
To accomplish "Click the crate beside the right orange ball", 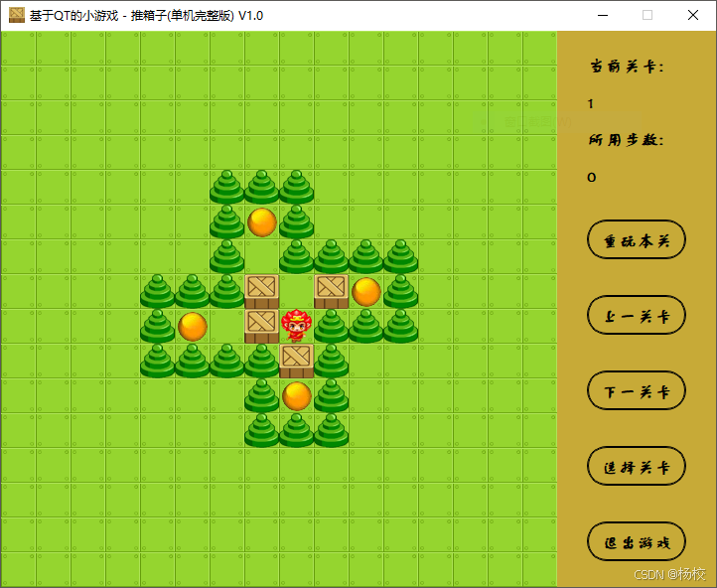I will coord(331,291).
